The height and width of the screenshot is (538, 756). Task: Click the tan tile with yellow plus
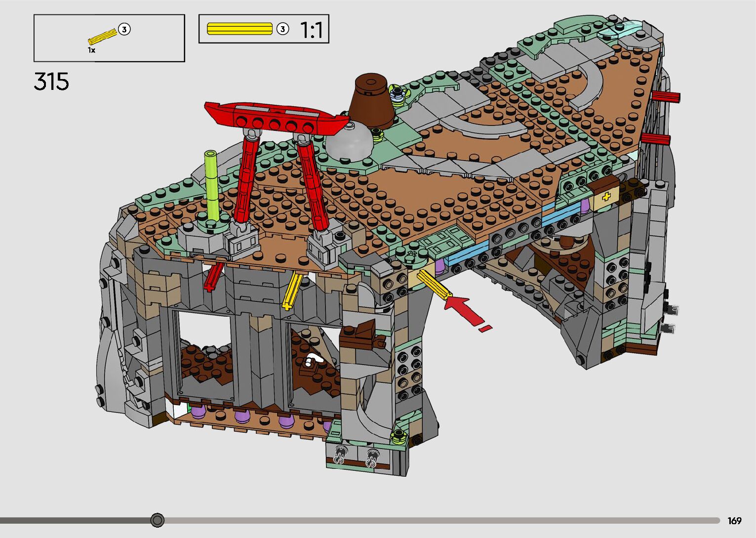click(x=606, y=197)
